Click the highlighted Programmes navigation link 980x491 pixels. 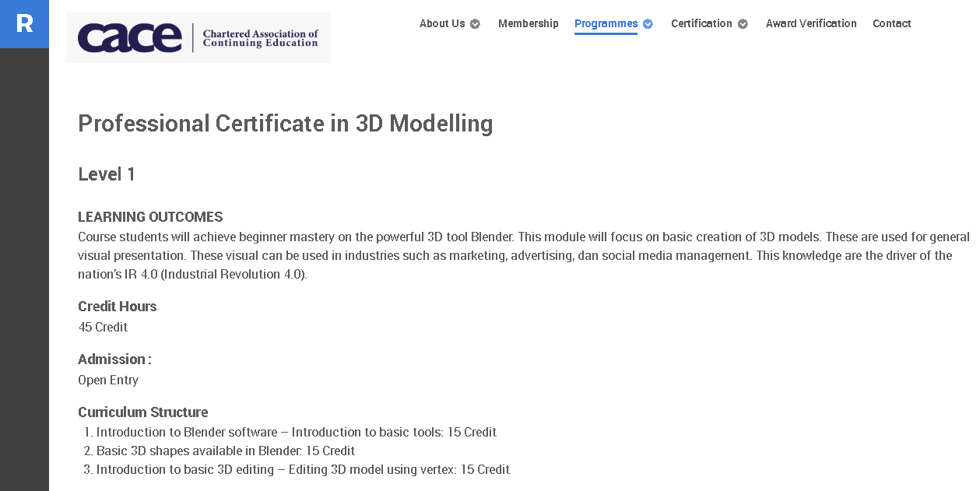[606, 23]
